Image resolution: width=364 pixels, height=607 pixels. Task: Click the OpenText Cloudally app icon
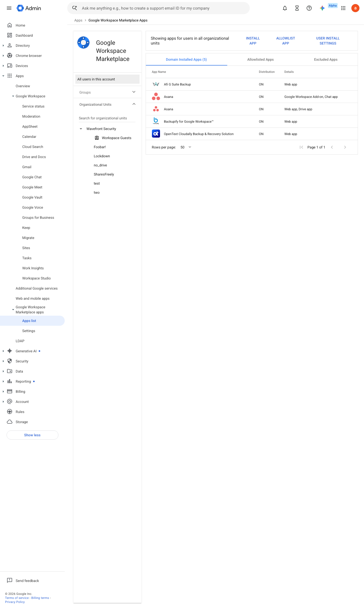coord(156,134)
